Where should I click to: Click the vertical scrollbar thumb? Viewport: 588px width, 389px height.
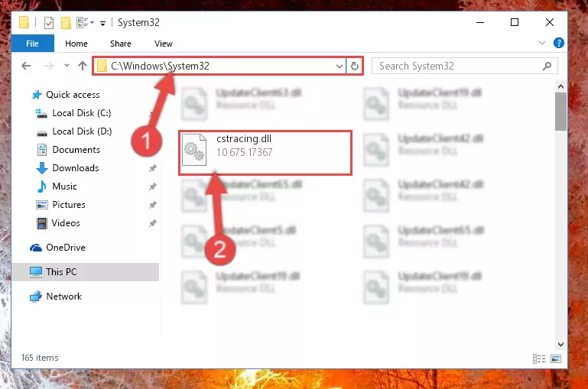(560, 112)
